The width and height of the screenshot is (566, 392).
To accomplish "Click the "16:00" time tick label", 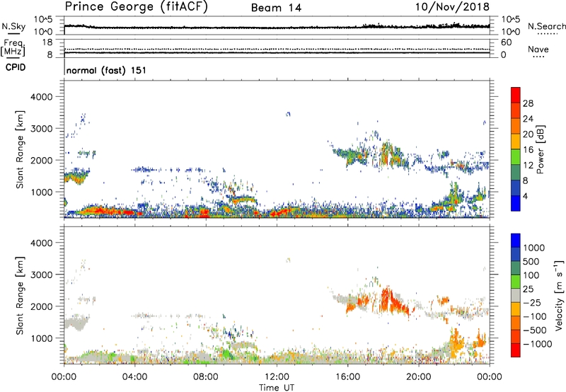I will (x=347, y=377).
